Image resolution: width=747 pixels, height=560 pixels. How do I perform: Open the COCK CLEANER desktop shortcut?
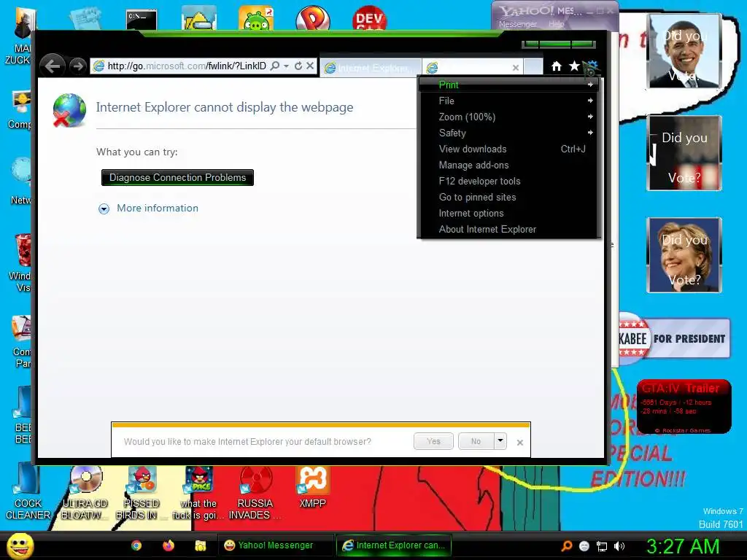click(x=28, y=492)
